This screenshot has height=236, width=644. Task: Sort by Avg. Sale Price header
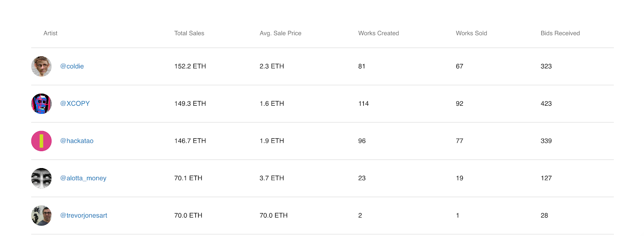[x=281, y=33]
